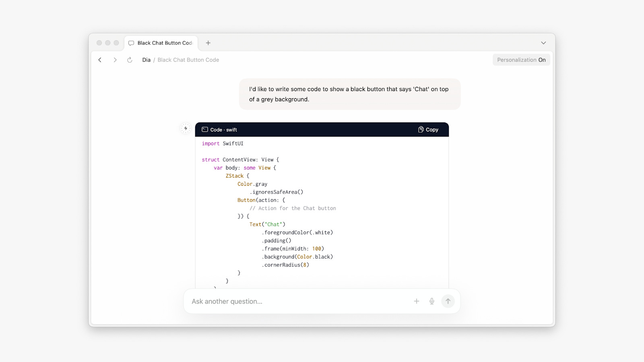Click the microphone icon for voice input
The width and height of the screenshot is (644, 362).
point(432,301)
